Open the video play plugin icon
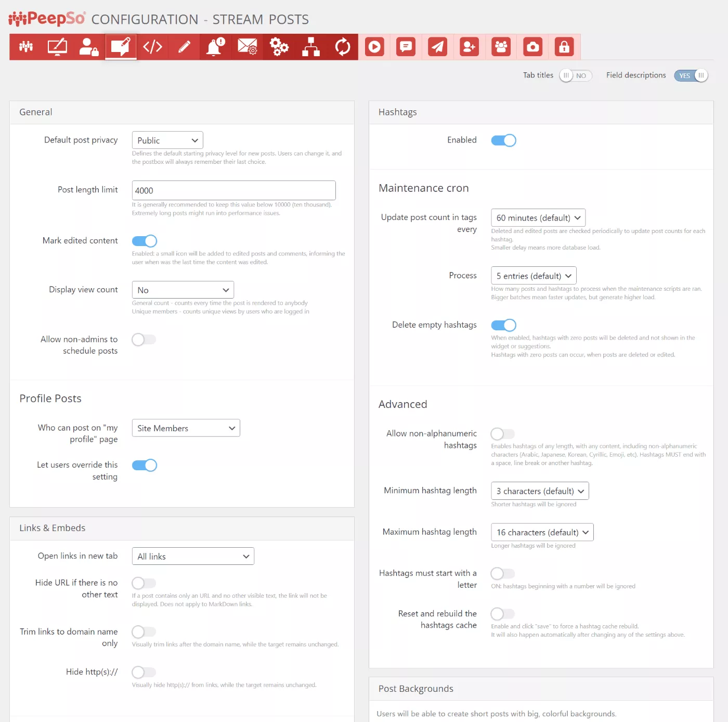This screenshot has height=722, width=728. coord(374,47)
